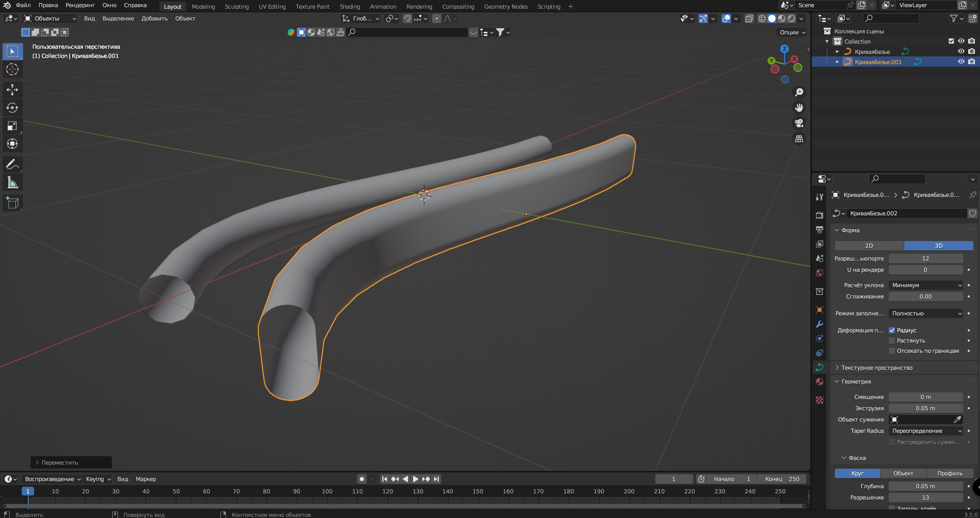Screen dimensions: 980x518
Task: Toggle Collection exclude checkbox in outliner
Action: (951, 41)
